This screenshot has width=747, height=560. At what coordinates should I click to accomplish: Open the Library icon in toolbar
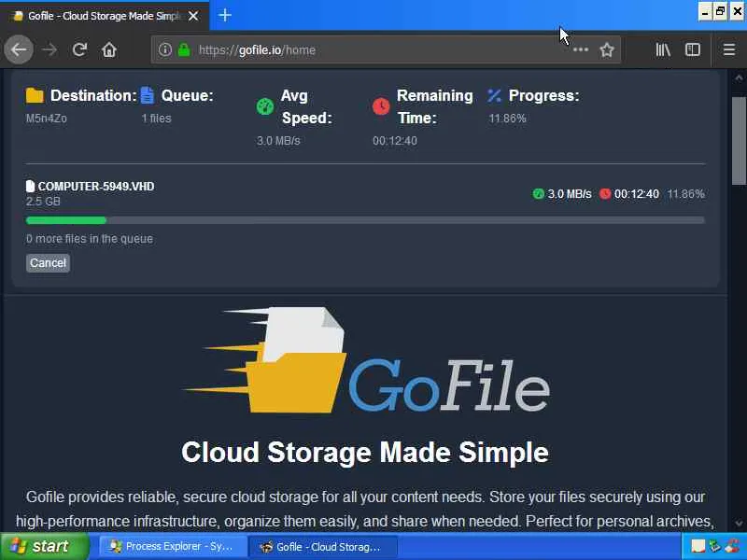663,49
